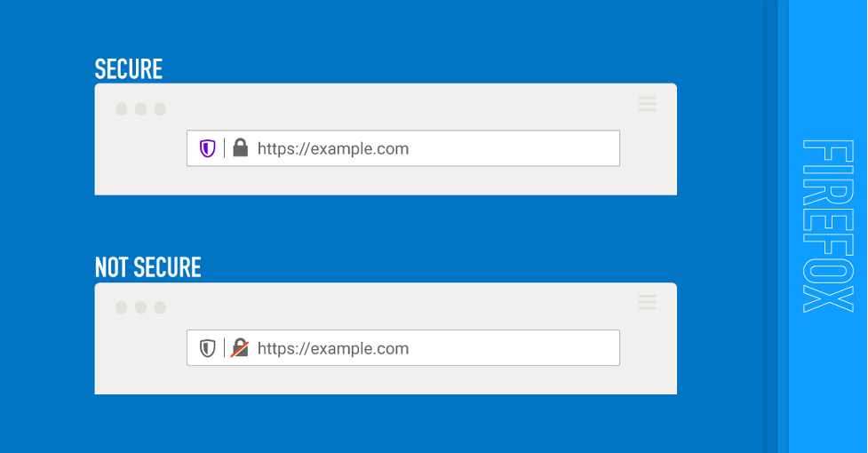Click the gray shield icon in not secure bar
868x453 pixels.
click(207, 348)
